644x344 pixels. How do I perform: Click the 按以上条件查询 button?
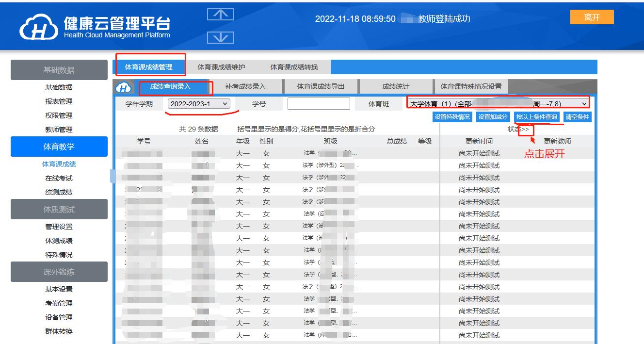(536, 117)
